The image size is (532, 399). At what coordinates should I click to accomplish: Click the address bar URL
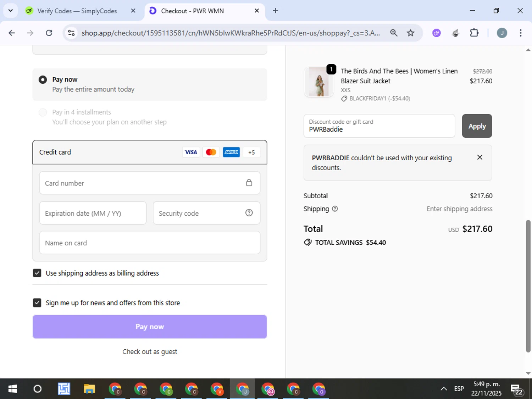point(231,33)
